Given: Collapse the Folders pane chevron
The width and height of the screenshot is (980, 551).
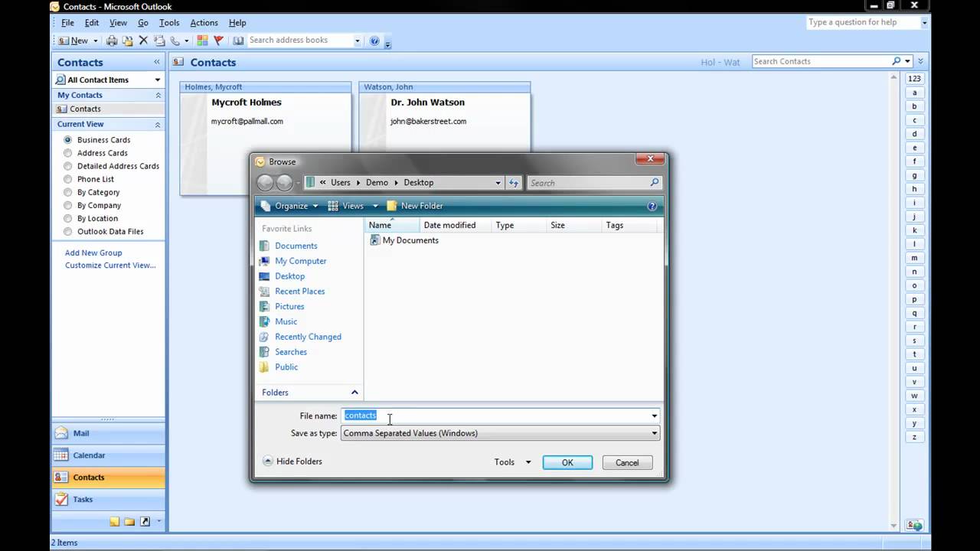Looking at the screenshot, I should 354,393.
